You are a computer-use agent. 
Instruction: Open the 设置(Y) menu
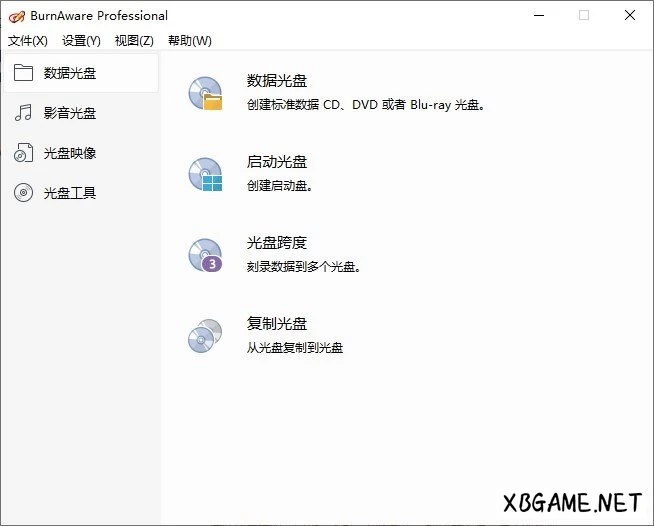[81, 41]
